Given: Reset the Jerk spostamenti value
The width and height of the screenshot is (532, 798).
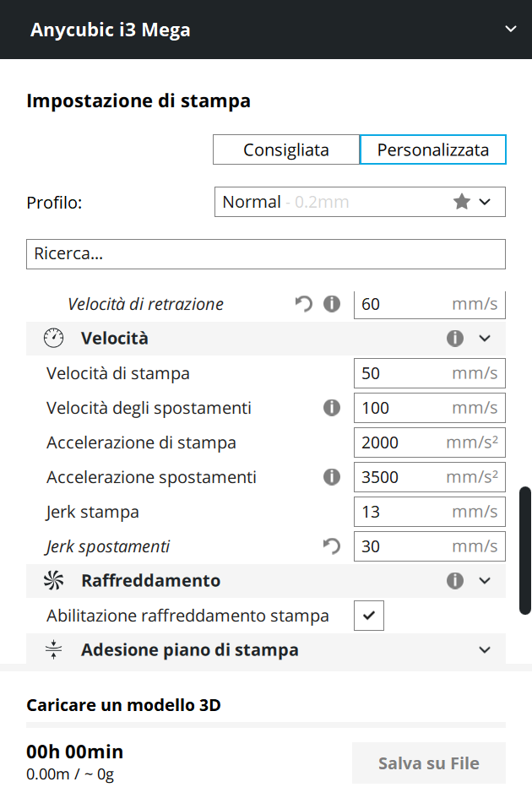Looking at the screenshot, I should (x=332, y=546).
